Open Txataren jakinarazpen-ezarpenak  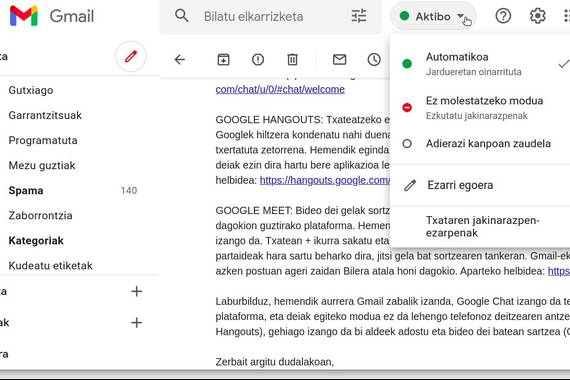pyautogui.click(x=480, y=227)
